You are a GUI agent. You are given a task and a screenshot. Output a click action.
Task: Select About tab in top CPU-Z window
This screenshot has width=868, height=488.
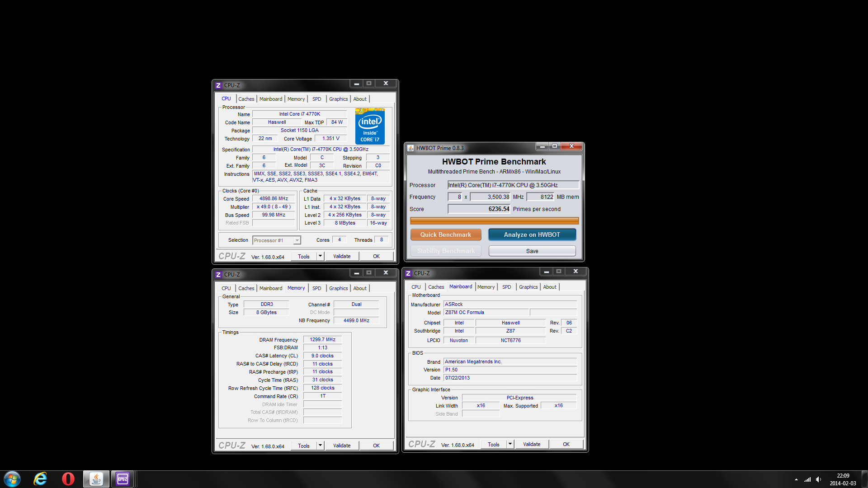[360, 99]
